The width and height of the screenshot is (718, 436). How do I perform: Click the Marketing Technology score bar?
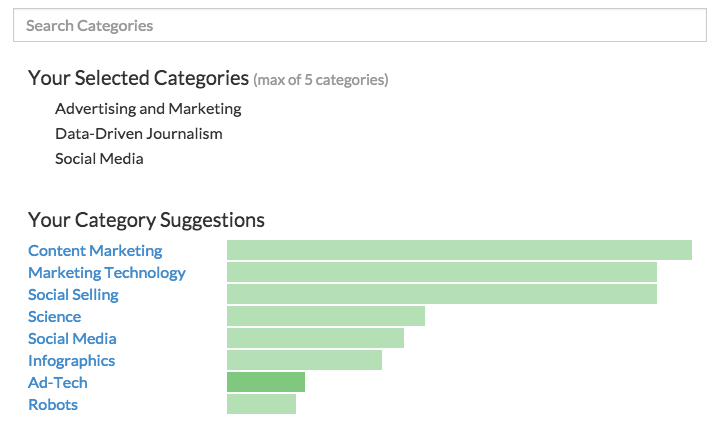point(441,272)
